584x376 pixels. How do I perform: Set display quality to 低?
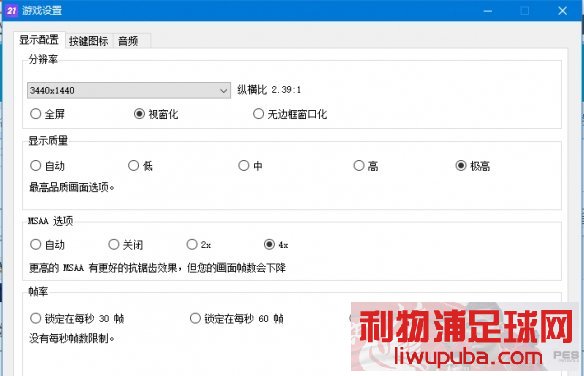click(140, 166)
